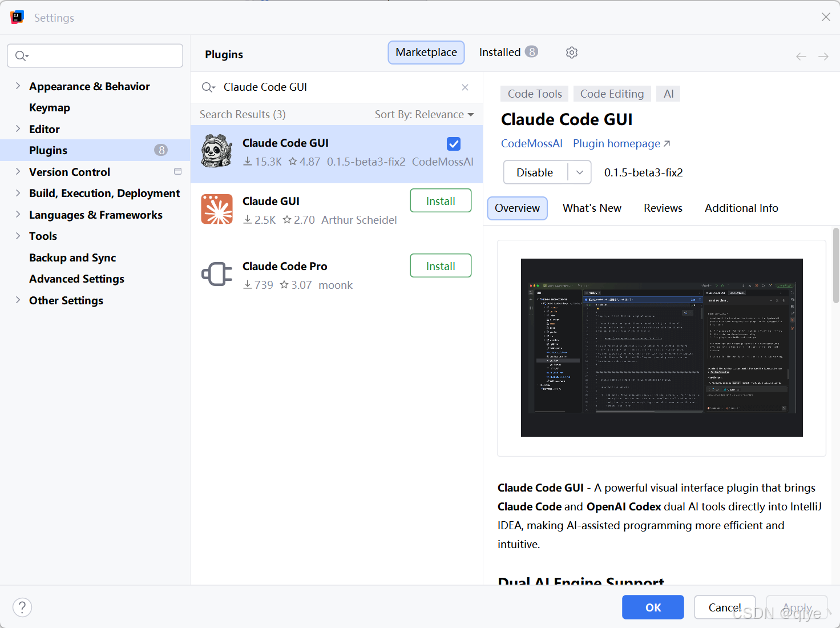Focus the settings search field
This screenshot has width=840, height=628.
tap(95, 56)
